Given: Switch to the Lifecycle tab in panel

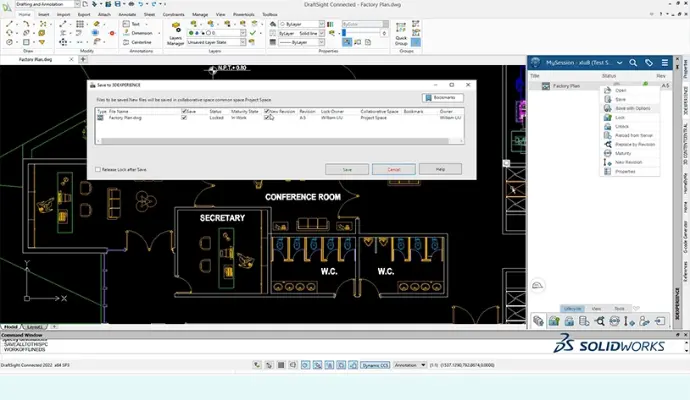Looking at the screenshot, I should [x=573, y=308].
